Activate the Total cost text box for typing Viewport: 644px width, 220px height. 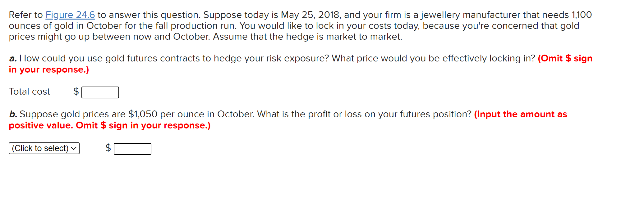(100, 92)
